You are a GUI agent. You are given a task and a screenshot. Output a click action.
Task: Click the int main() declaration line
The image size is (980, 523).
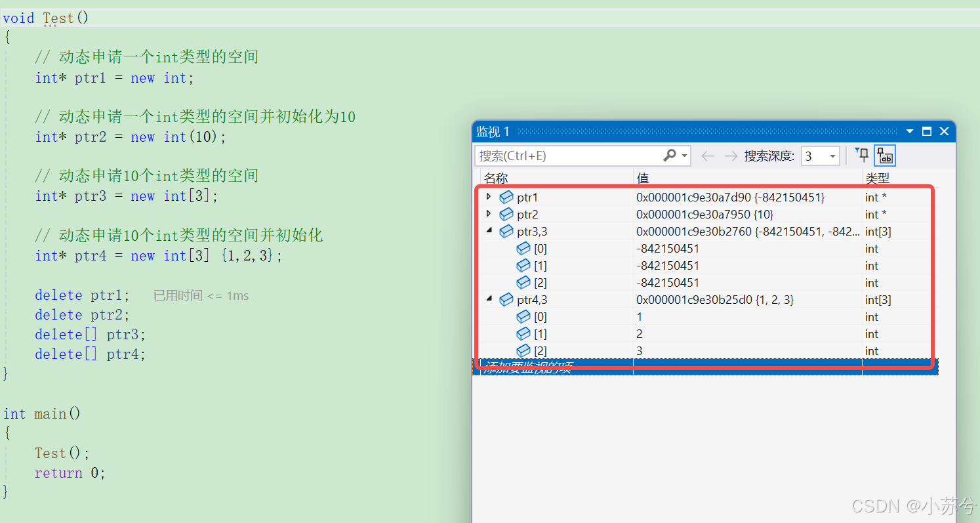[x=42, y=414]
